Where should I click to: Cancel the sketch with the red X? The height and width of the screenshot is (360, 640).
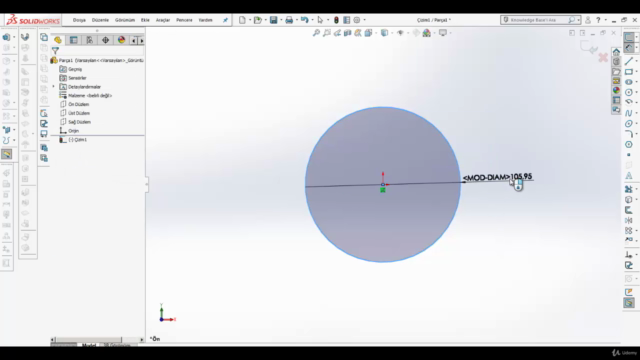coord(603,58)
